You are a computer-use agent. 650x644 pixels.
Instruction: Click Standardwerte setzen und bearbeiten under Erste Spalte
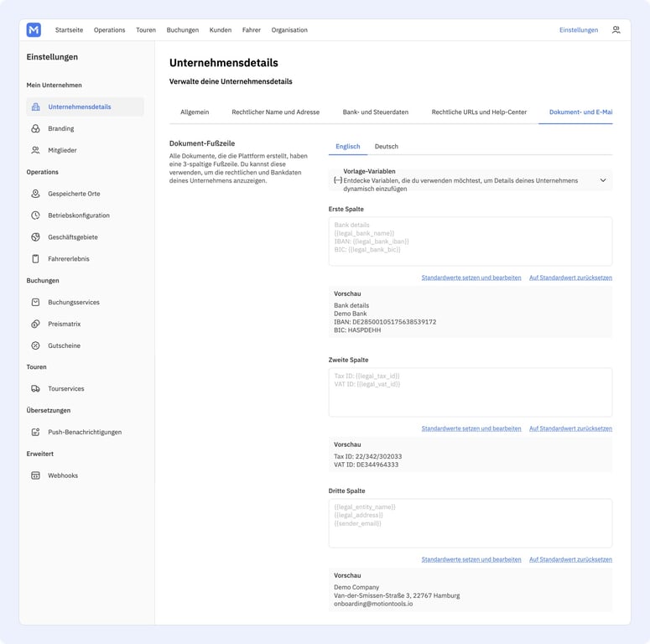471,278
